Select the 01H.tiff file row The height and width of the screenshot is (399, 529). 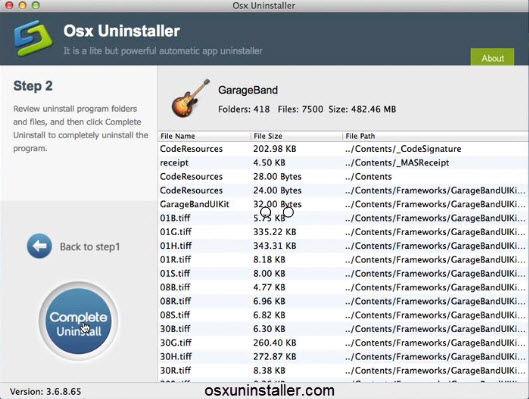pos(343,246)
